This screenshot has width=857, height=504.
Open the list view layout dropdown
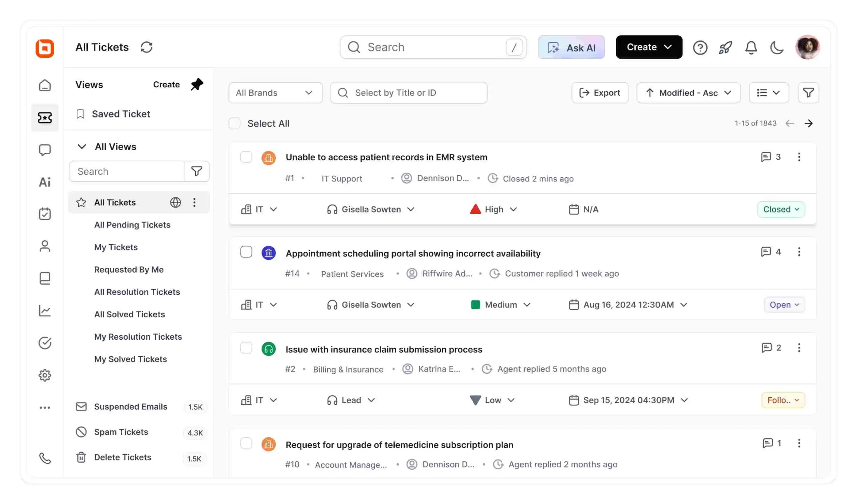click(769, 92)
